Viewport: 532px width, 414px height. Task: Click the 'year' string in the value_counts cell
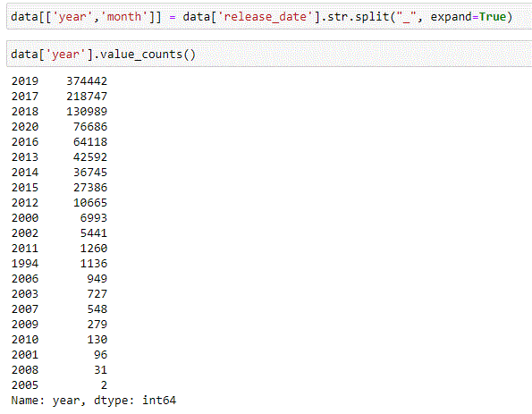point(65,54)
